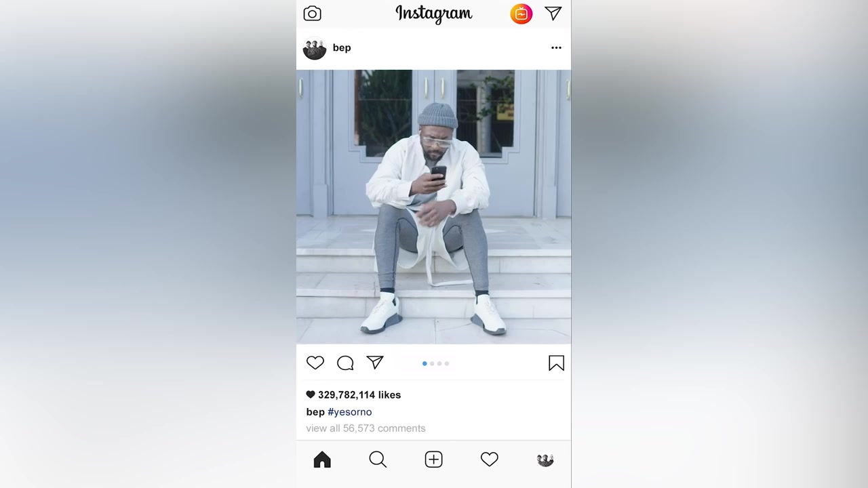
Task: Open direct messages paper plane icon
Action: [x=553, y=14]
